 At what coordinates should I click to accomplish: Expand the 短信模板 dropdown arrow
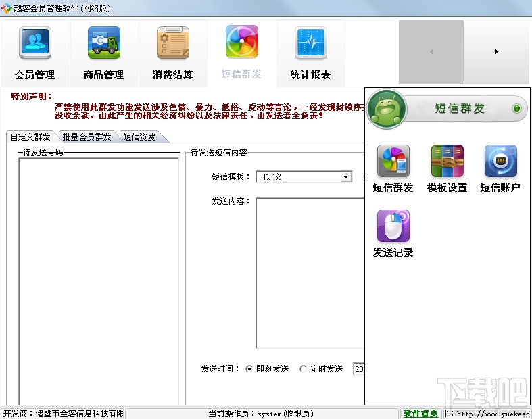[345, 177]
